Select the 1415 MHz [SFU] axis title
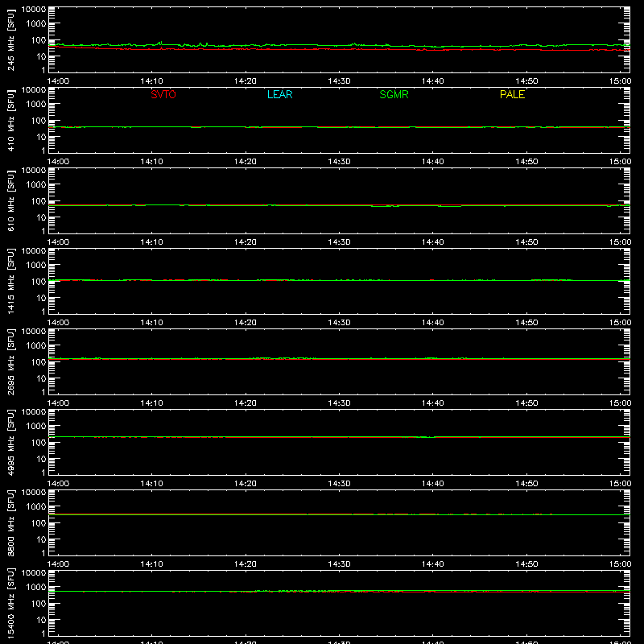Viewport: 644px width, 644px height. (11, 281)
